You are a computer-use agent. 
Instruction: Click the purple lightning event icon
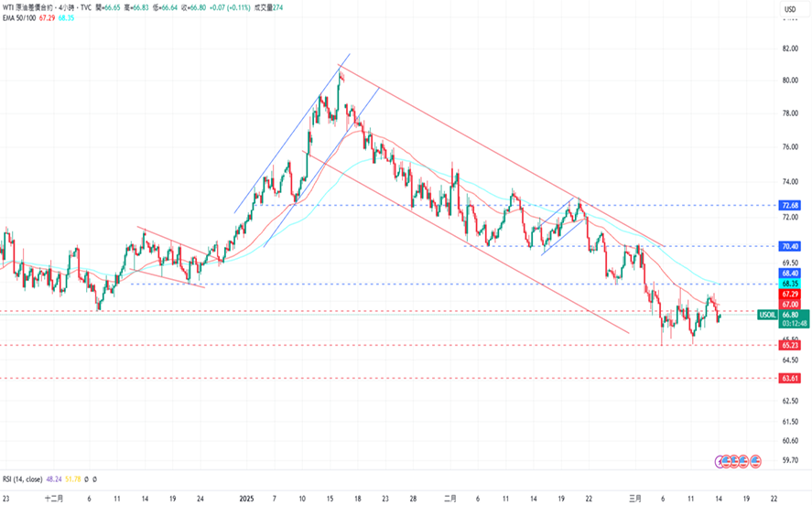pos(720,461)
